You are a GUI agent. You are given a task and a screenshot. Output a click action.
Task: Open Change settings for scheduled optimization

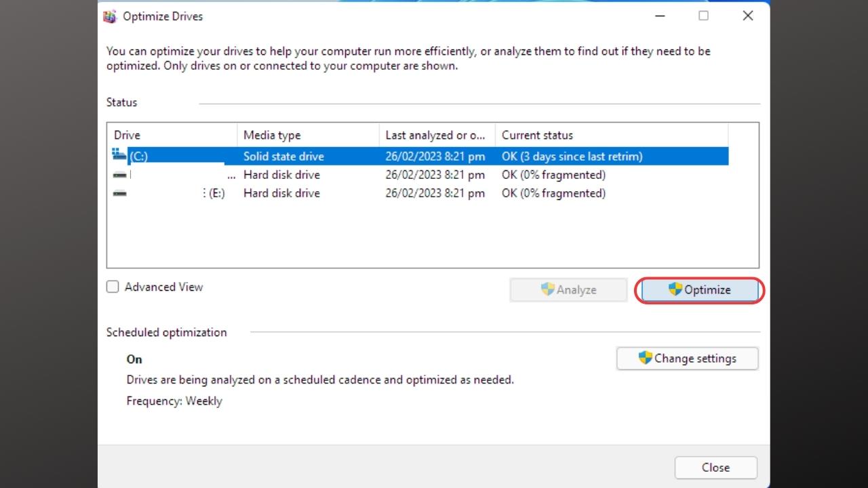pyautogui.click(x=687, y=358)
